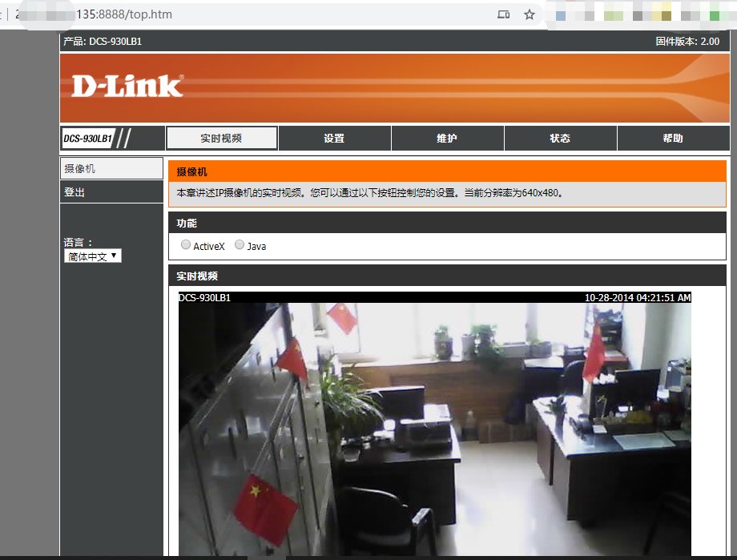Open the 简体中文 language dropdown
737x560 pixels.
click(93, 256)
